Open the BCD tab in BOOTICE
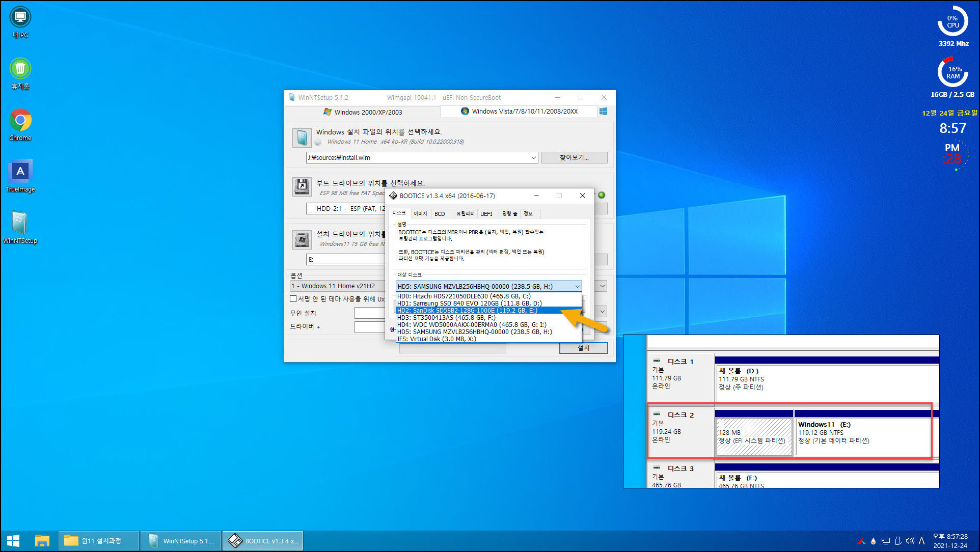Screen dimensions: 980x552 tap(440, 214)
